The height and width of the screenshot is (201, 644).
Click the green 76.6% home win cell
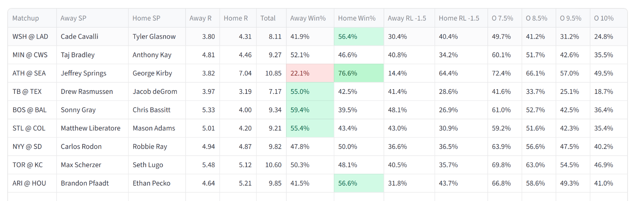coord(359,73)
